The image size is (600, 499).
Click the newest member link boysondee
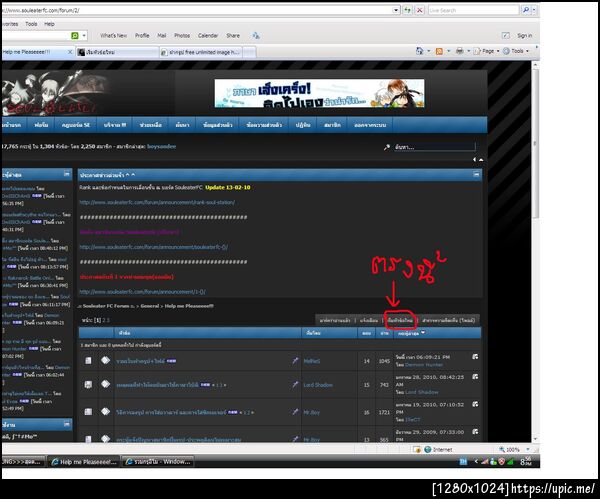click(x=161, y=147)
